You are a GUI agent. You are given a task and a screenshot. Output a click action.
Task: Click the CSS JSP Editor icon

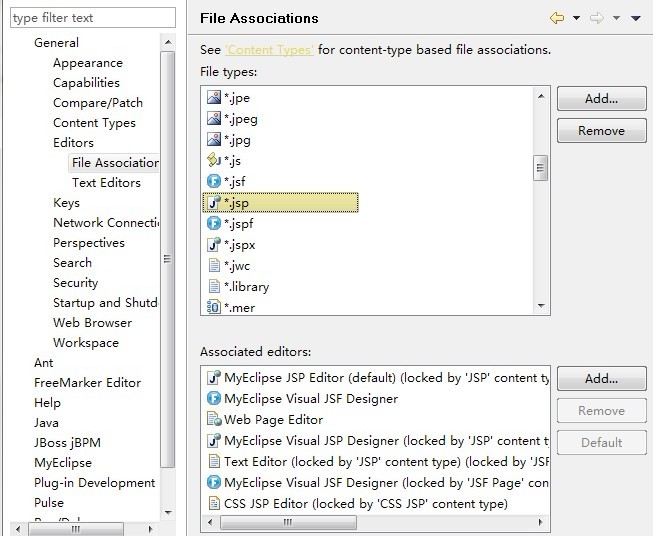point(214,504)
